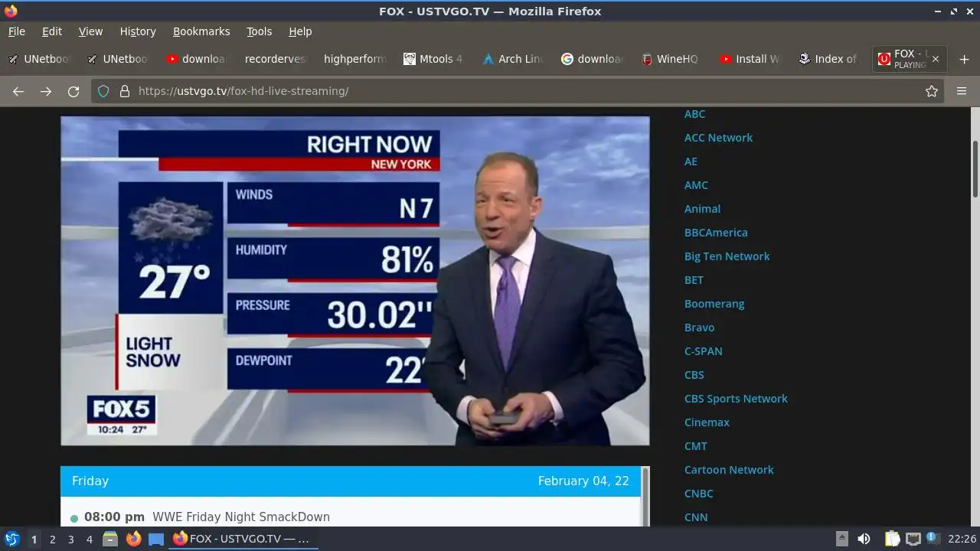Open the Tools menu
Viewport: 980px width, 551px height.
click(259, 31)
